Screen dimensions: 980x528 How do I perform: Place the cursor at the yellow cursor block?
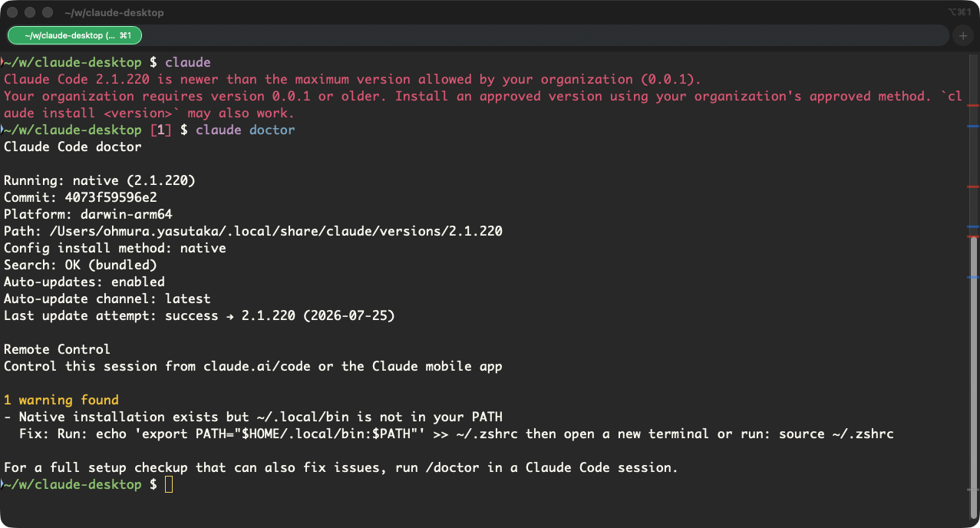click(x=169, y=485)
